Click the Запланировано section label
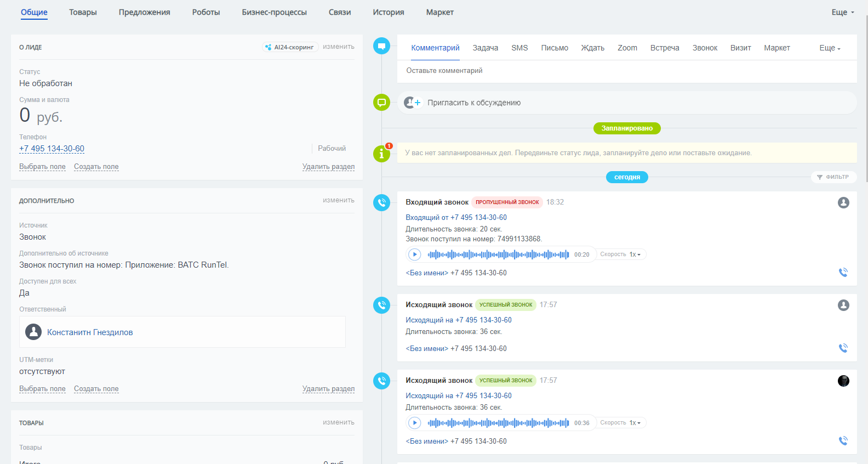This screenshot has width=868, height=464. [627, 128]
